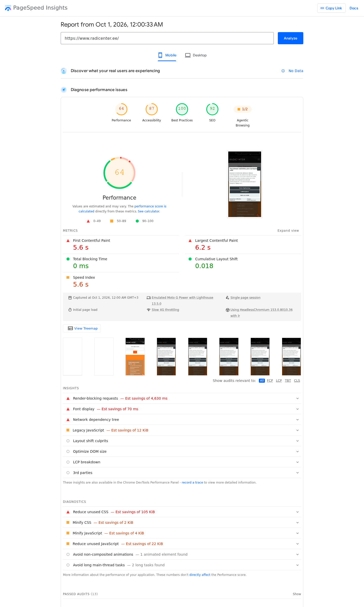Image resolution: width=364 pixels, height=607 pixels.
Task: Click the calendar icon beside Captured at
Action: click(x=70, y=298)
